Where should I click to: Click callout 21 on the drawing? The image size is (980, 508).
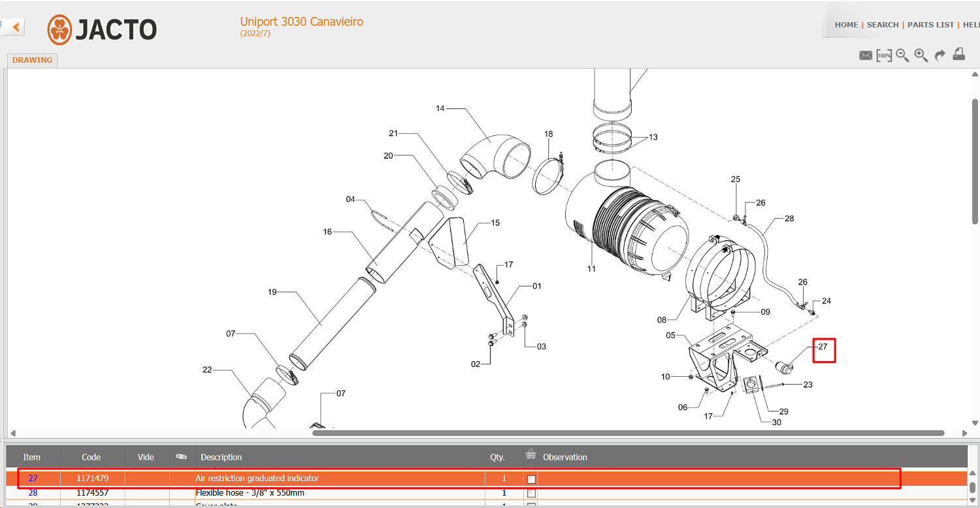click(393, 133)
